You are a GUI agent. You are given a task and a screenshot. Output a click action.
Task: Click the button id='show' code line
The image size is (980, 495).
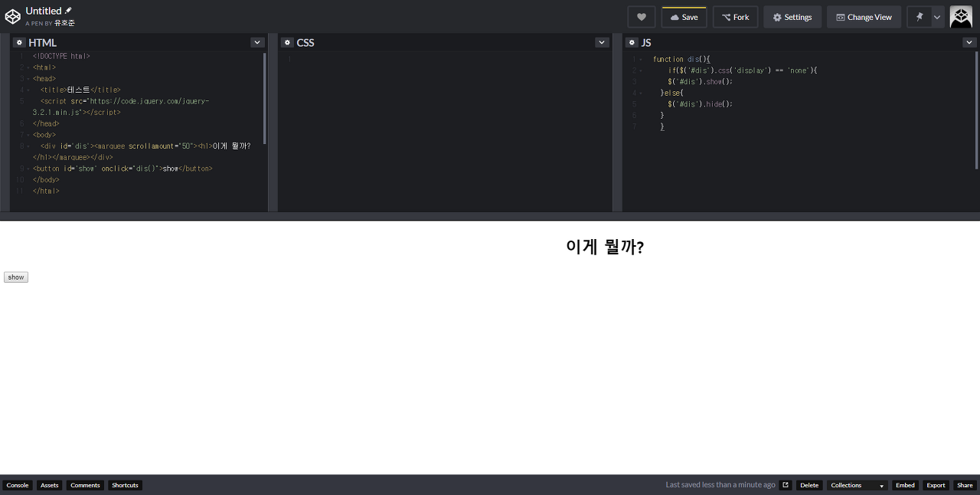pos(122,169)
